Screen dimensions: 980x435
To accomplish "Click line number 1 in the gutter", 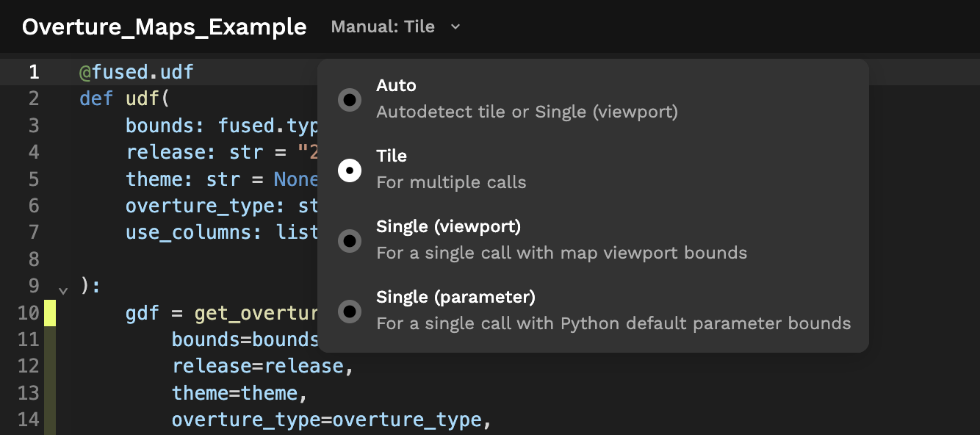I will 34,72.
